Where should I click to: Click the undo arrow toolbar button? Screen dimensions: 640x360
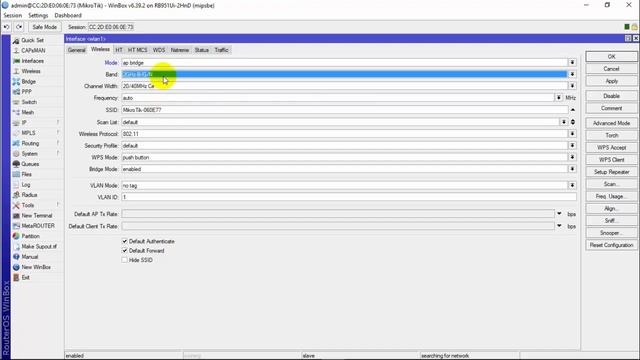[7, 27]
